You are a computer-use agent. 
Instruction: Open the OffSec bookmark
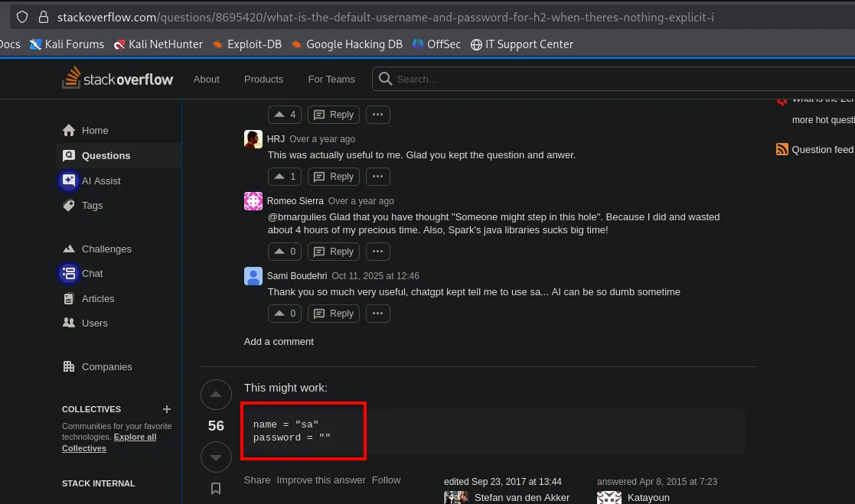[x=436, y=44]
